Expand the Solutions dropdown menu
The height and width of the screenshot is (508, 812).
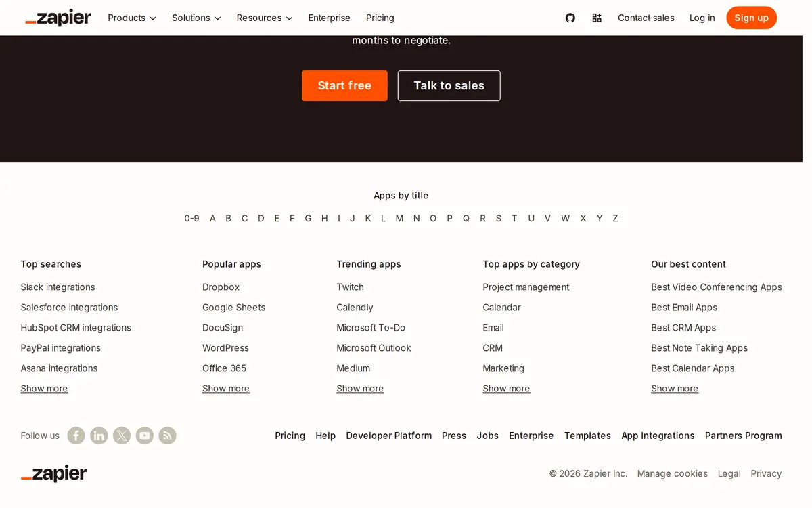pos(196,18)
